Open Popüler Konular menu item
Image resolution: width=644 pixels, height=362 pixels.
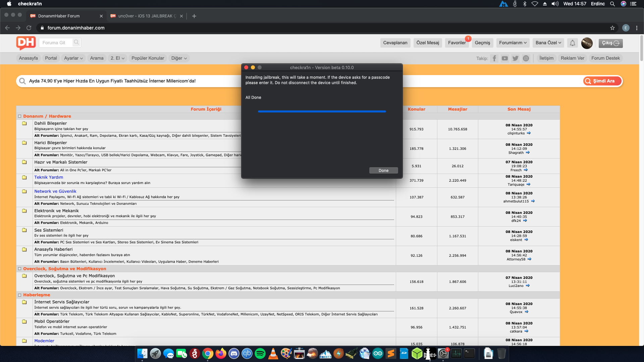pos(148,58)
